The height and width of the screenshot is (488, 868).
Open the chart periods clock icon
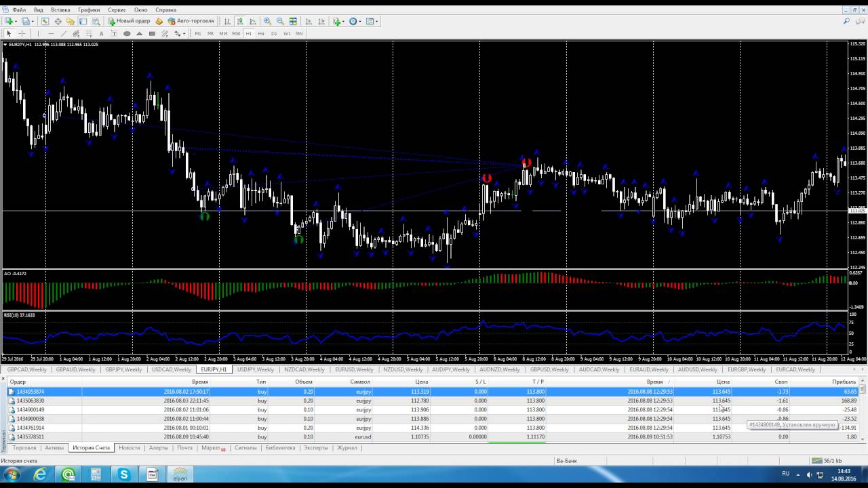click(x=353, y=21)
